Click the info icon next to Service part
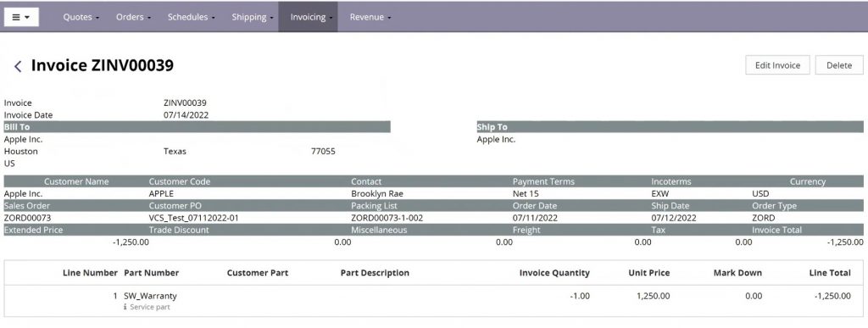 [125, 307]
